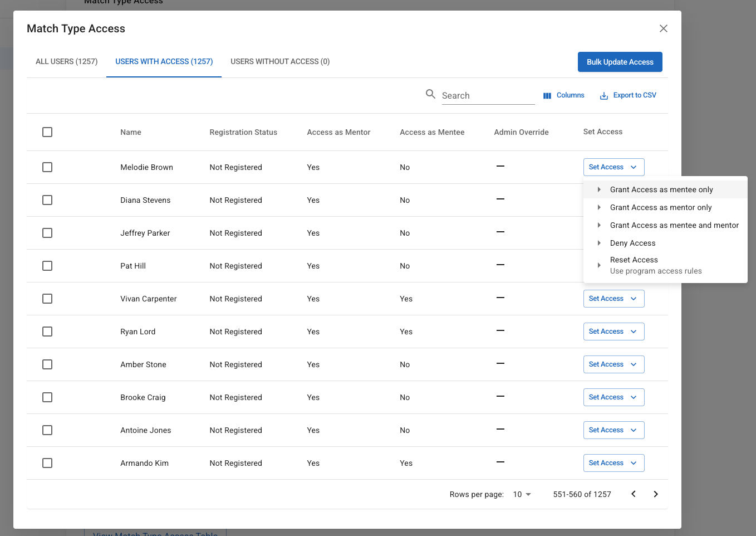Close the Match Type Access dialog
The width and height of the screenshot is (756, 536).
(663, 28)
